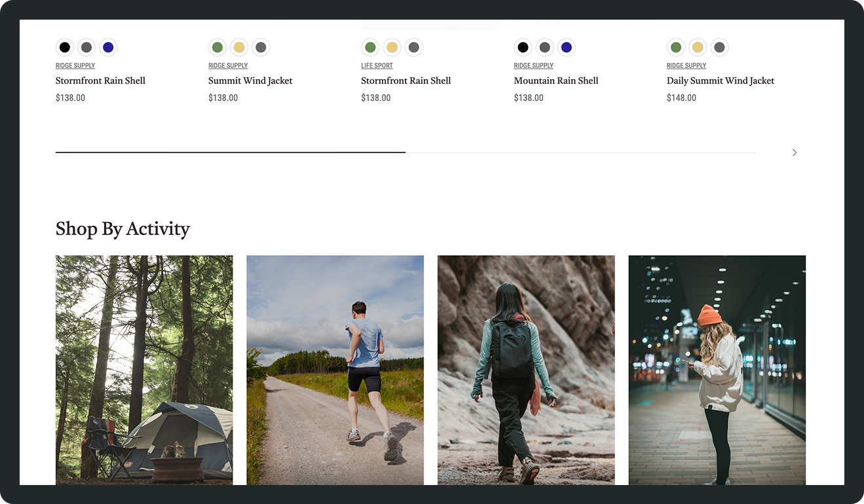The image size is (864, 504).
Task: Open the Daily Summit Wind Jacket product
Action: [x=720, y=81]
